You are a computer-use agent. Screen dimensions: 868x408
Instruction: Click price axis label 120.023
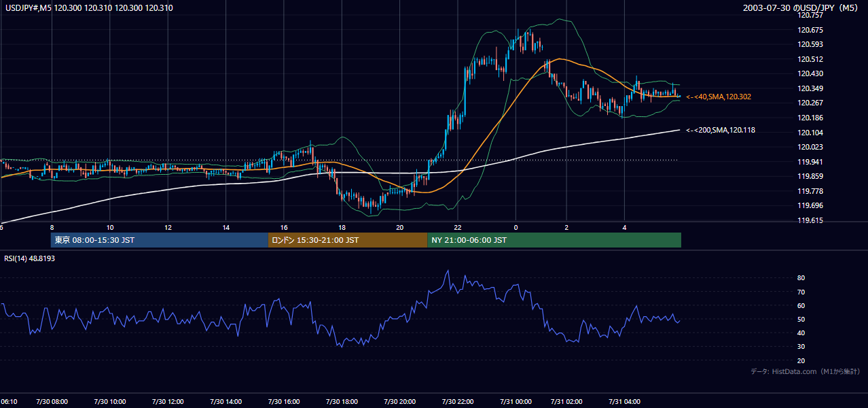click(812, 147)
